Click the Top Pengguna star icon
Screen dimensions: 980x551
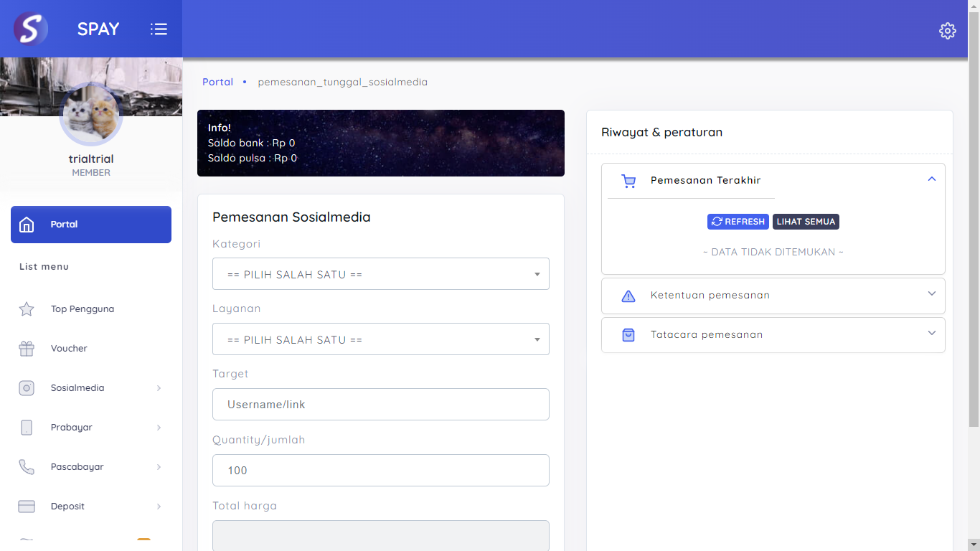click(x=27, y=309)
